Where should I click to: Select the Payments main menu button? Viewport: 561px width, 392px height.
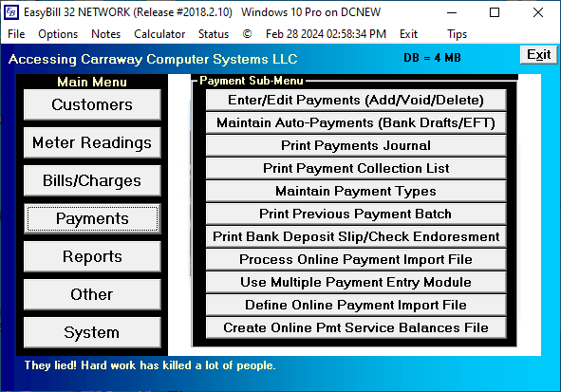[92, 218]
